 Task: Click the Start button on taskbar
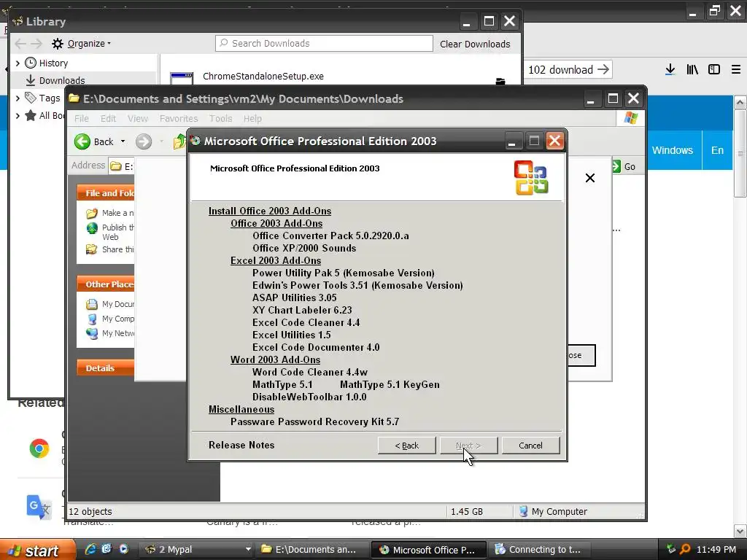click(37, 550)
